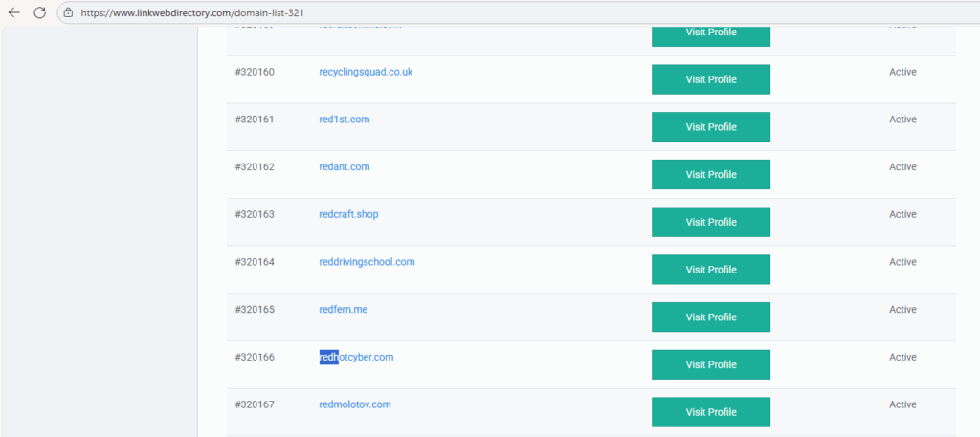Visit Profile for redcraft.shop
Viewport: 980px width, 437px height.
coord(711,222)
